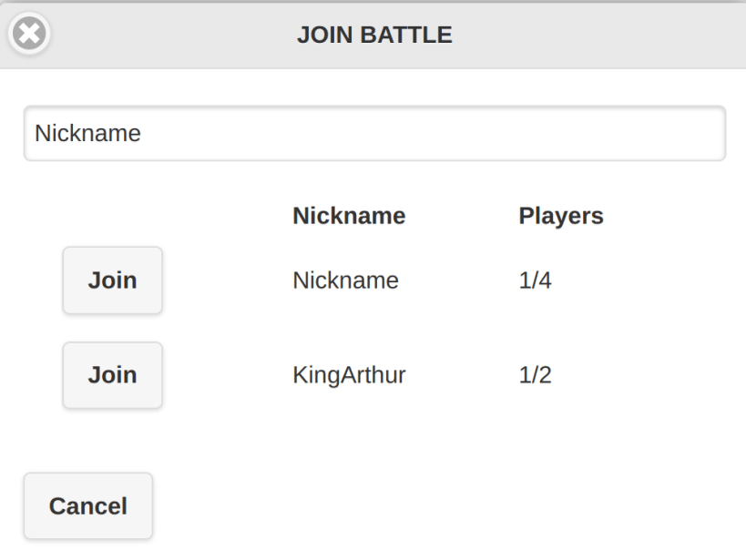Join the battle hosted by Nickname
This screenshot has height=560, width=746.
coord(112,280)
